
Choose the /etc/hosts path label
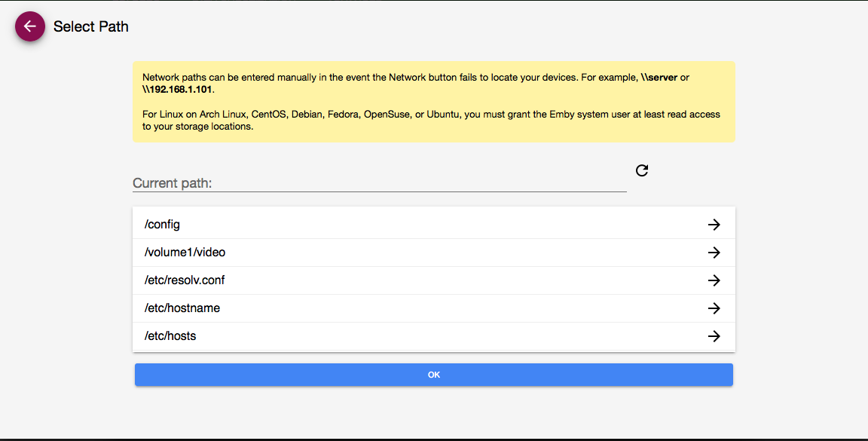170,336
